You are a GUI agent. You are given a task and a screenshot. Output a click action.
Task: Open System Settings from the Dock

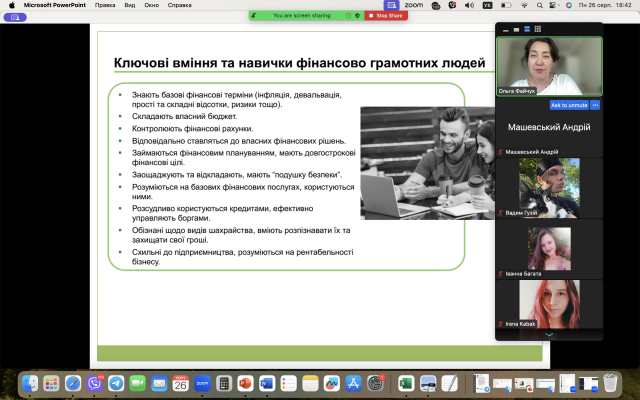click(x=375, y=384)
